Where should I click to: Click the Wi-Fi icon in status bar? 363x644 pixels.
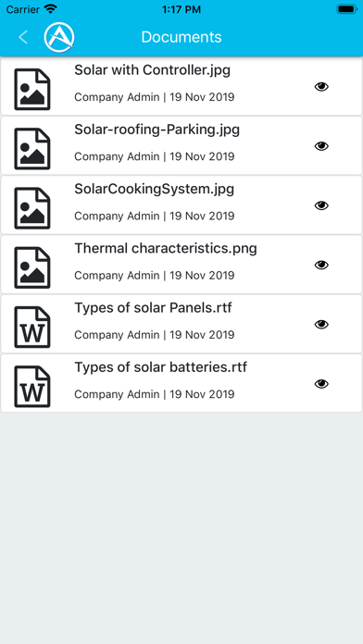point(51,9)
